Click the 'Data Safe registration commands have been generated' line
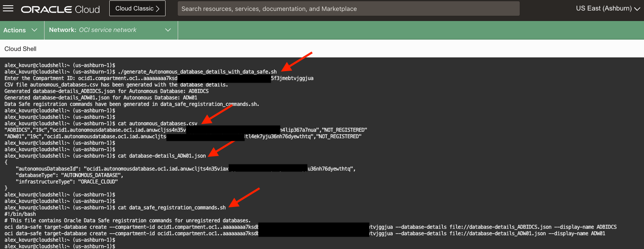The image size is (644, 249). coord(132,104)
